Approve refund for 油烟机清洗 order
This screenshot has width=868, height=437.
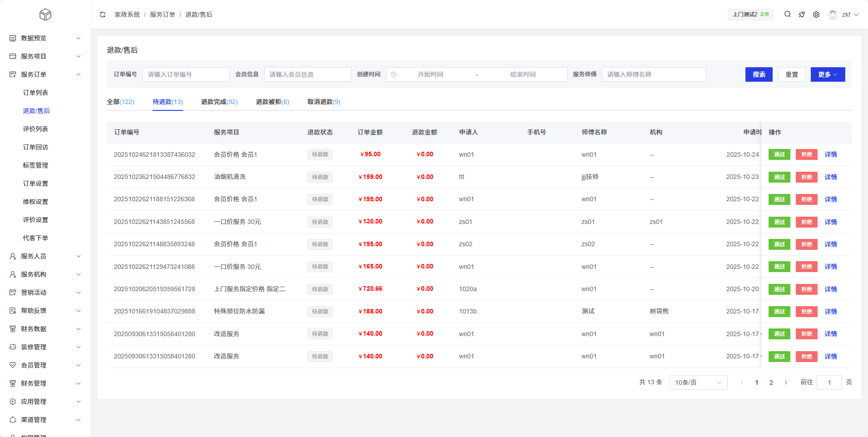779,177
